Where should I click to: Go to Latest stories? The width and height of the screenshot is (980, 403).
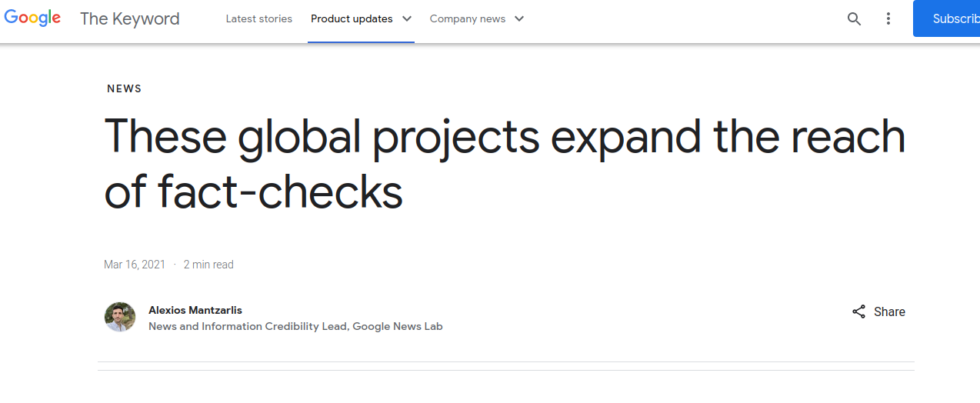(259, 18)
